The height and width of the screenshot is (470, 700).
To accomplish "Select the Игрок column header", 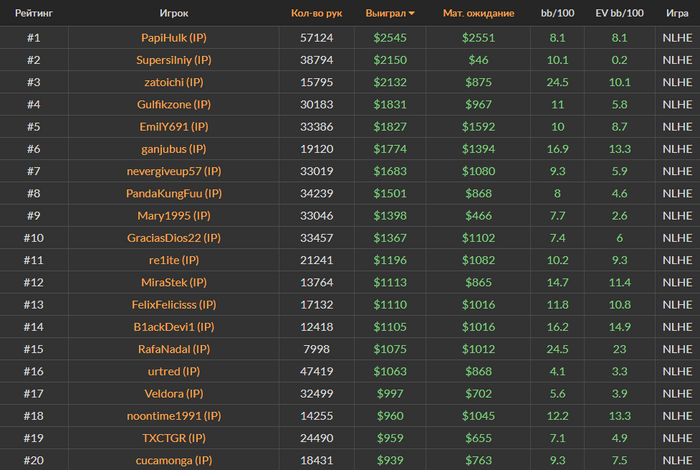I will 174,14.
